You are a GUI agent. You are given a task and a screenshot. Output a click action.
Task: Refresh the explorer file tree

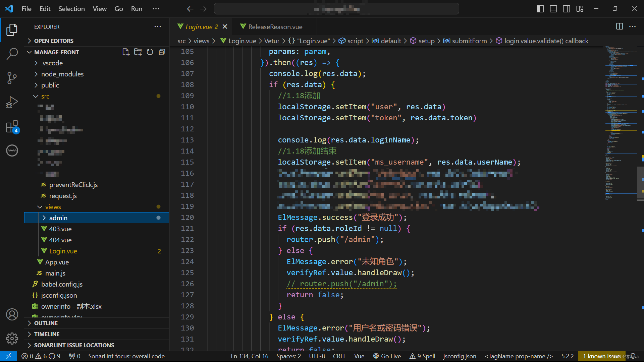click(x=150, y=52)
